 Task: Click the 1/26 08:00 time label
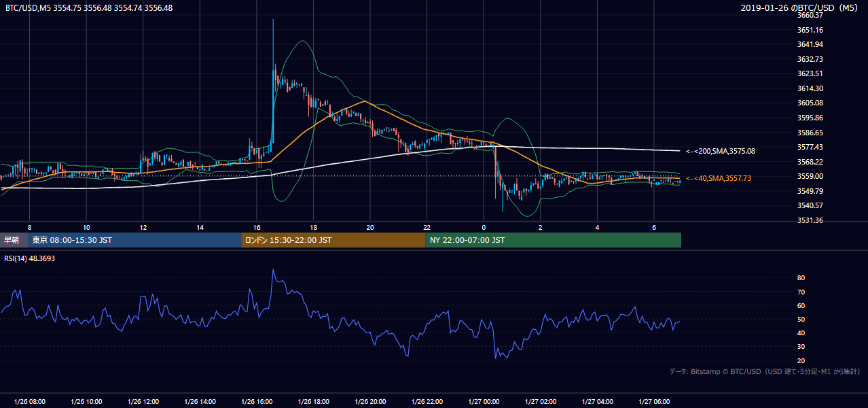(29, 401)
